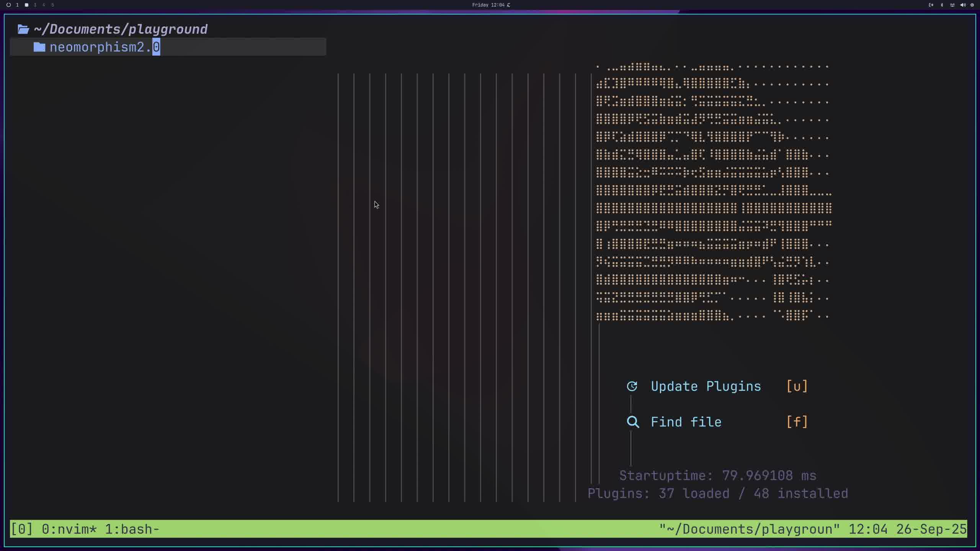Click the neomorphism2.0 folder icon
The width and height of the screenshot is (980, 551).
tap(39, 47)
